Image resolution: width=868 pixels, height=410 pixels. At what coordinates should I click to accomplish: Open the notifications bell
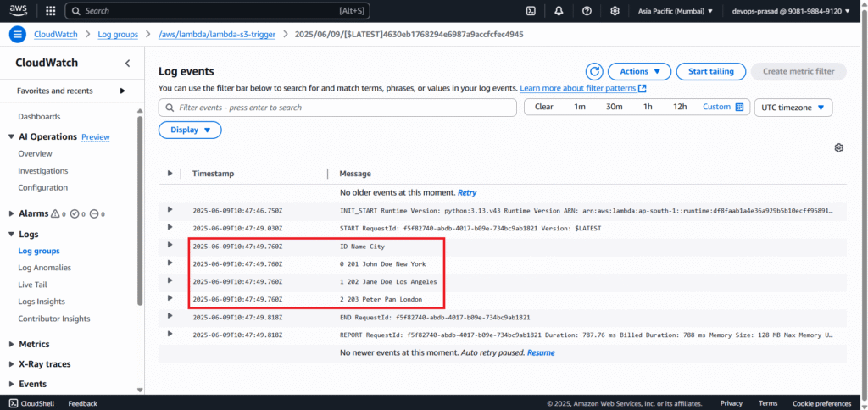click(x=559, y=10)
